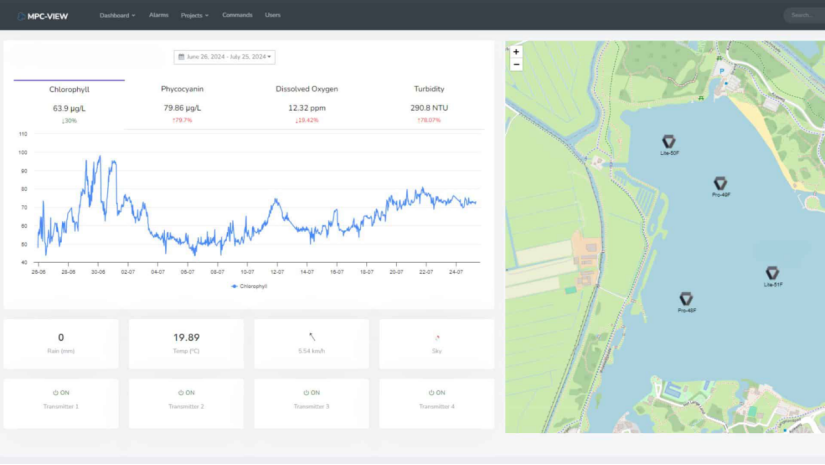The image size is (825, 465).
Task: Expand the Dashboard menu
Action: click(116, 16)
